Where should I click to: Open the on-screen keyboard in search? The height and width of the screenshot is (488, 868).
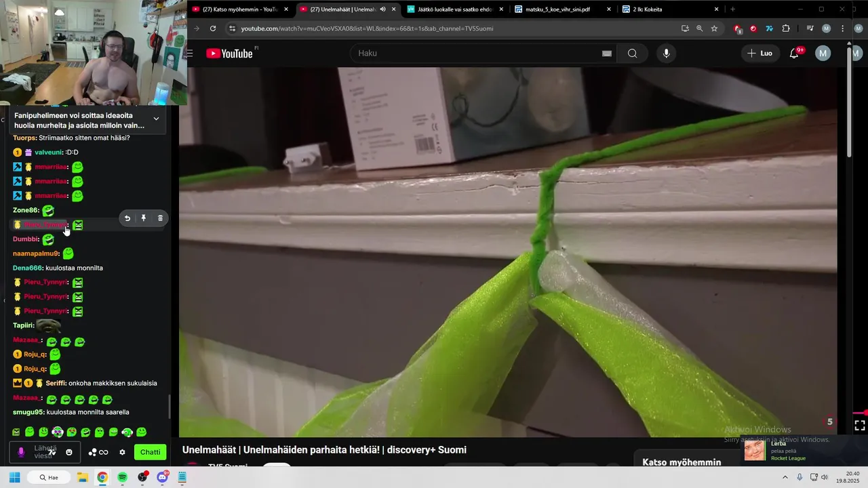[x=607, y=54]
